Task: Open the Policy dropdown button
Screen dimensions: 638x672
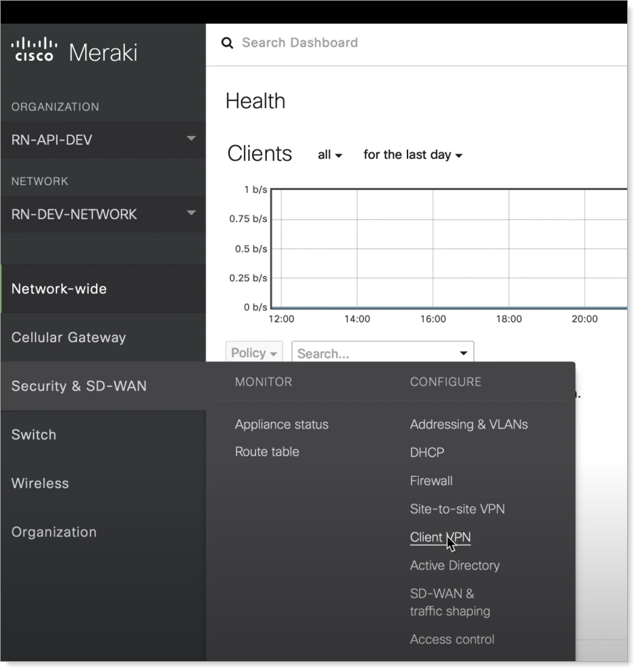Action: (254, 353)
